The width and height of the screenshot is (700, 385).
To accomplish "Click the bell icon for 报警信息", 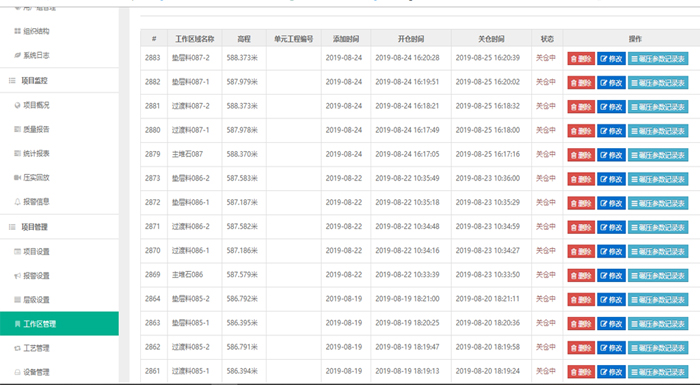I will pyautogui.click(x=17, y=202).
